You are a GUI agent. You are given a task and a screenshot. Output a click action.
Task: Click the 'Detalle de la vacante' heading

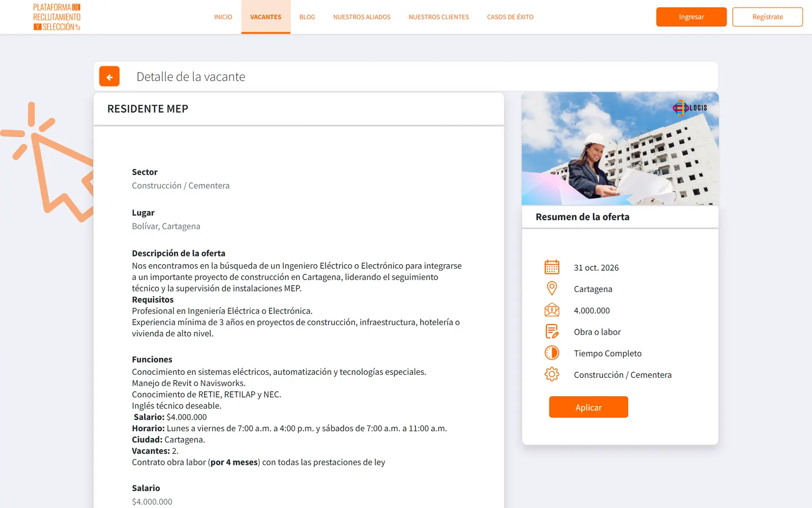191,77
